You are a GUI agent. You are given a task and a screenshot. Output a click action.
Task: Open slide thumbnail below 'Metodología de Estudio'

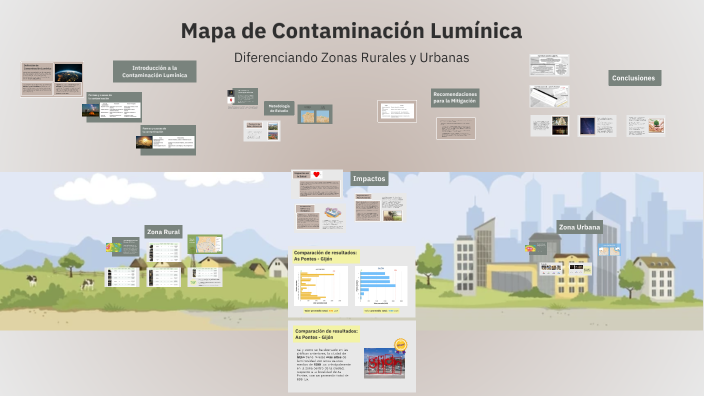coord(262,131)
